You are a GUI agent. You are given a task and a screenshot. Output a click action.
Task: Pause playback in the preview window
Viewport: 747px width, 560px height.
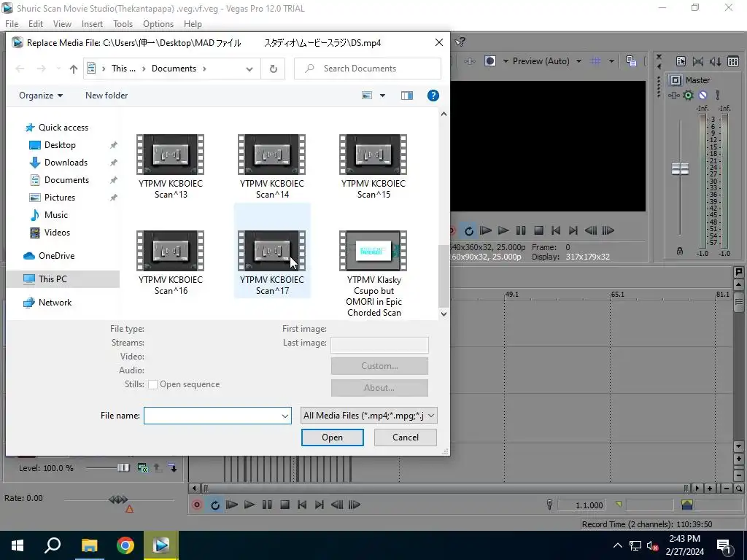click(521, 231)
